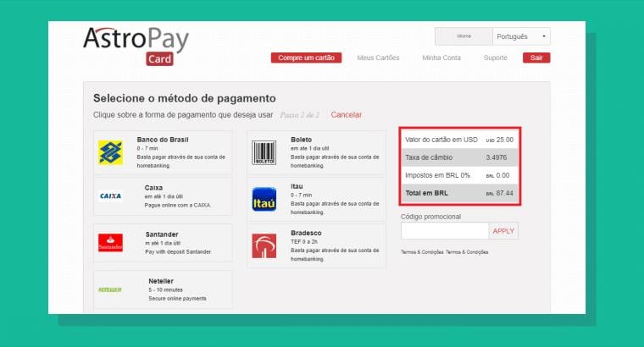Click the red Sair button
This screenshot has height=347, width=644.
(x=536, y=58)
